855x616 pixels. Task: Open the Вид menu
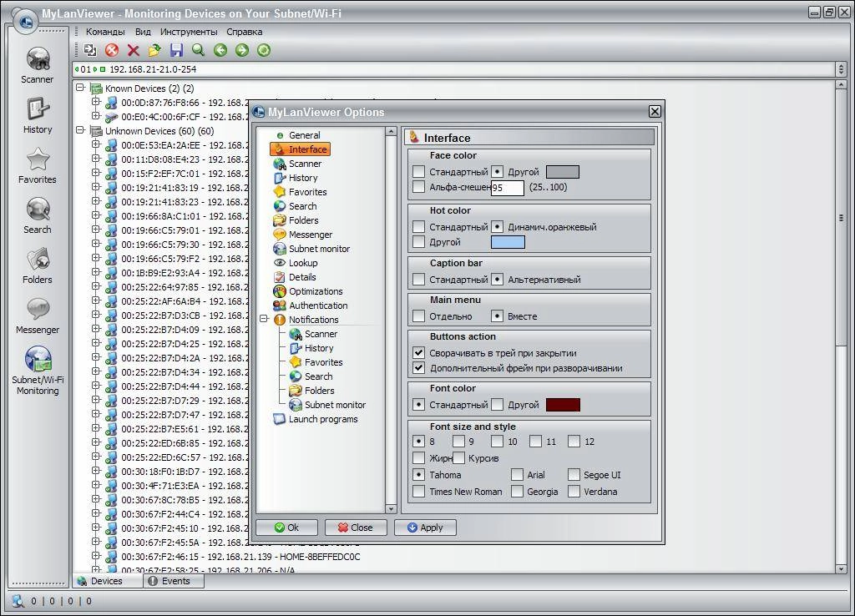(x=143, y=32)
